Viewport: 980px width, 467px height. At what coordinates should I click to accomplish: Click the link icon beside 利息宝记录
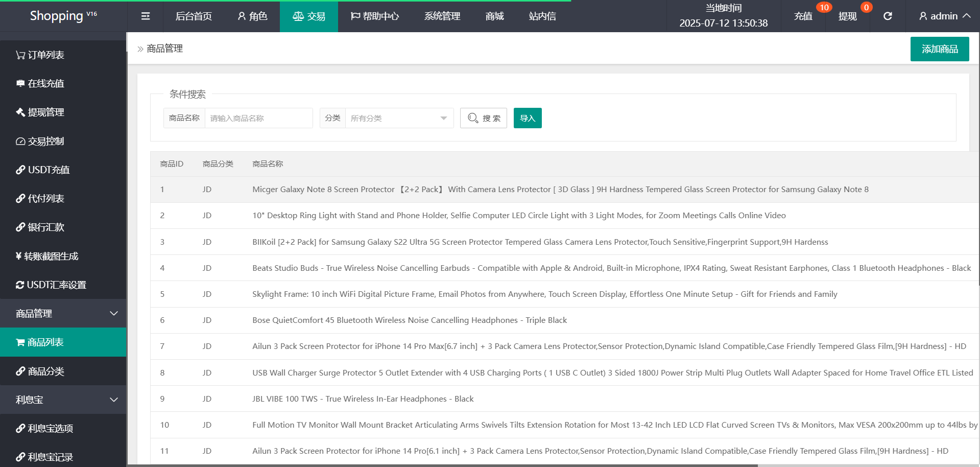(x=20, y=457)
